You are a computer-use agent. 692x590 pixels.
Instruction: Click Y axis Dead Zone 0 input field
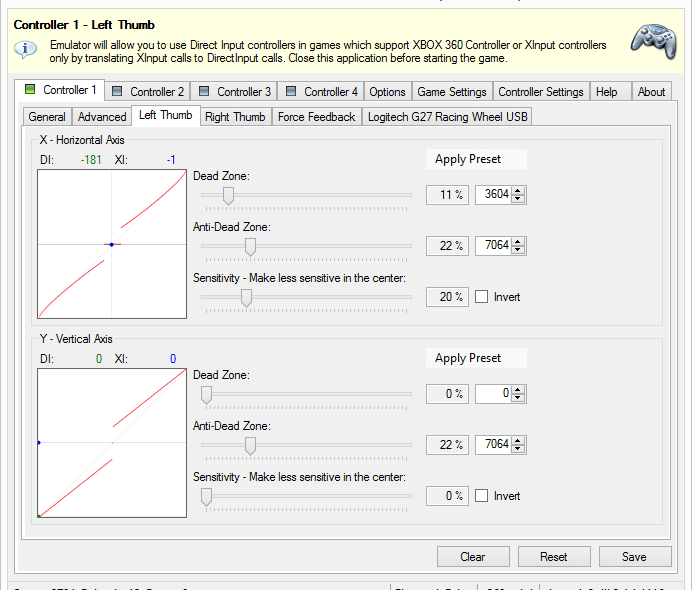(493, 394)
